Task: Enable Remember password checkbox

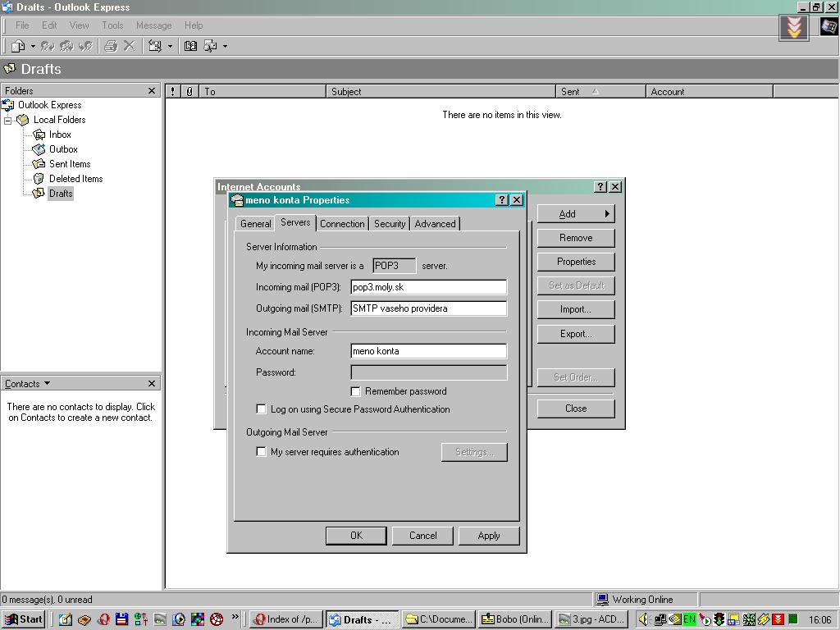Action: tap(355, 392)
